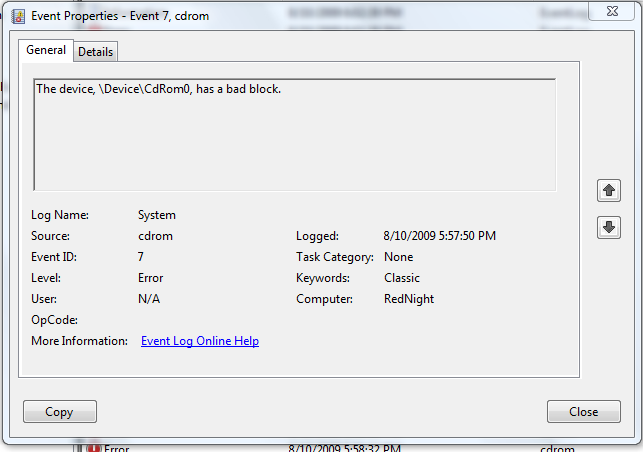Click the Source value cdrom

(x=155, y=236)
